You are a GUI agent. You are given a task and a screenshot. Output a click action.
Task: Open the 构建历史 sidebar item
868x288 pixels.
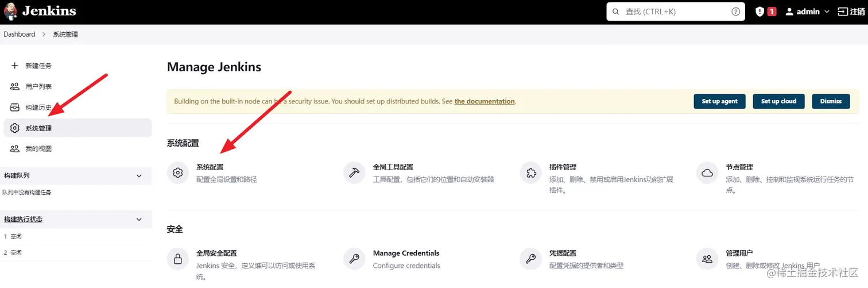pos(77,107)
